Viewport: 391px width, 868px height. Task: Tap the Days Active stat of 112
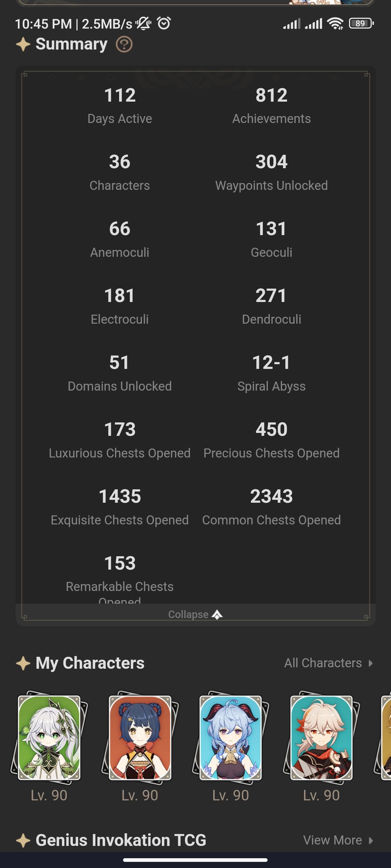[x=119, y=105]
